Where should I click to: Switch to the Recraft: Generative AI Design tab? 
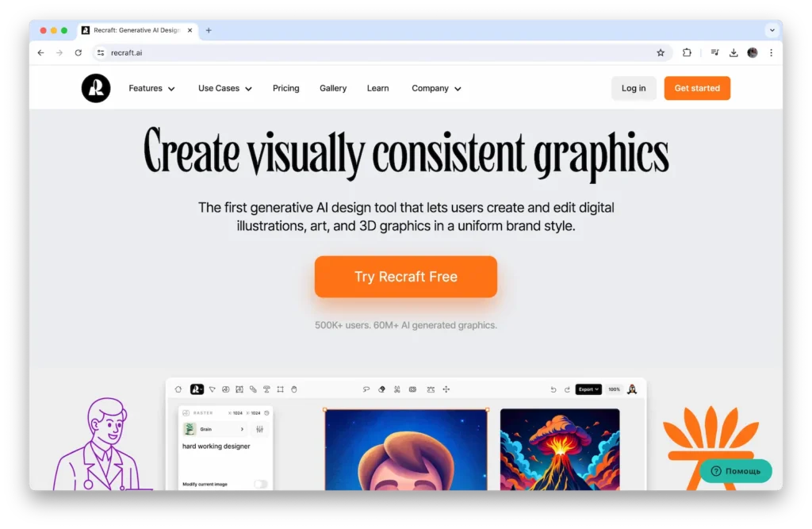[x=137, y=30]
